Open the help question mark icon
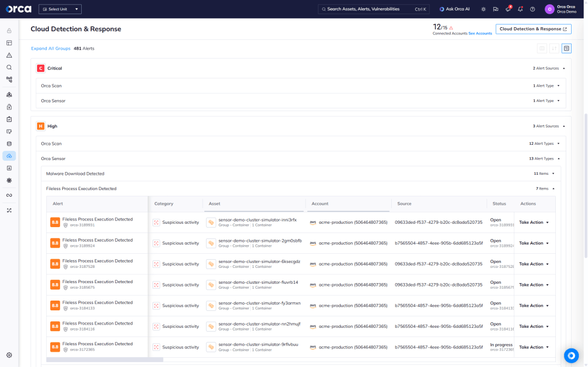The width and height of the screenshot is (588, 367). [532, 9]
